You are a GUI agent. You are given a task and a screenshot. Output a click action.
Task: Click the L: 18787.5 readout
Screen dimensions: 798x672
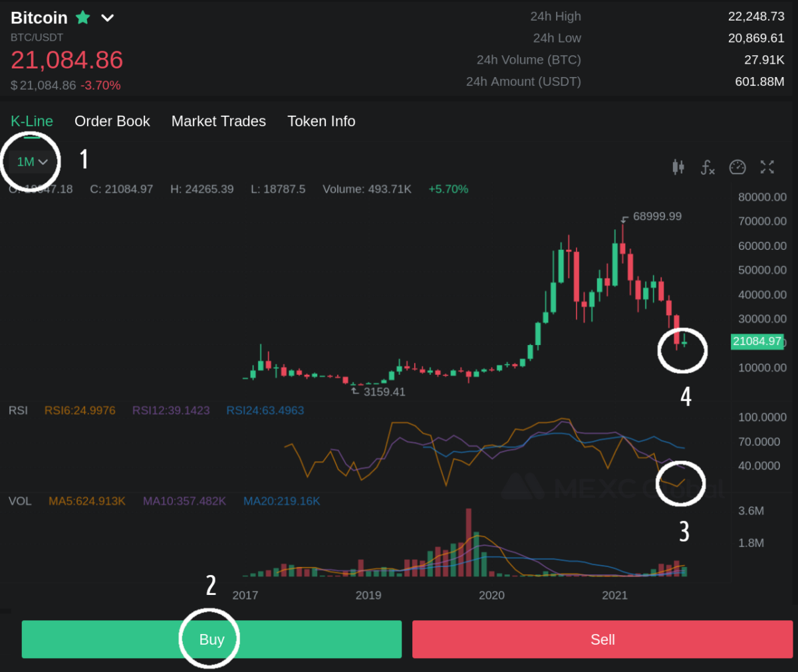(278, 189)
